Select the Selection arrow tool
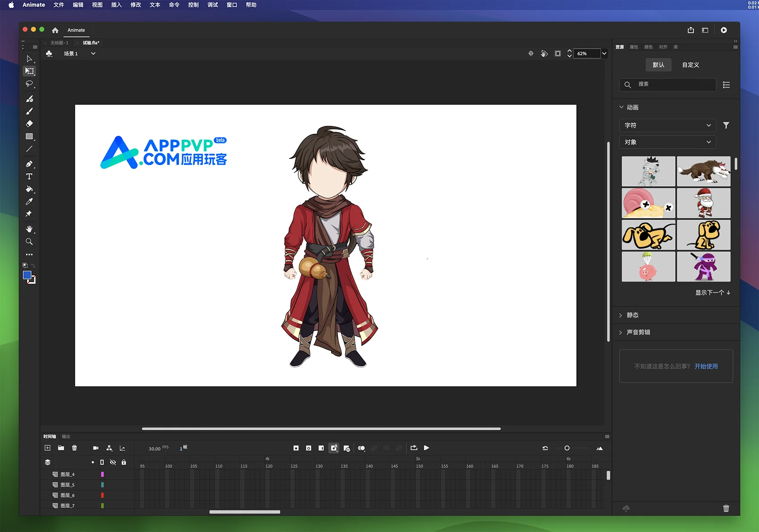The width and height of the screenshot is (759, 532). (x=29, y=59)
